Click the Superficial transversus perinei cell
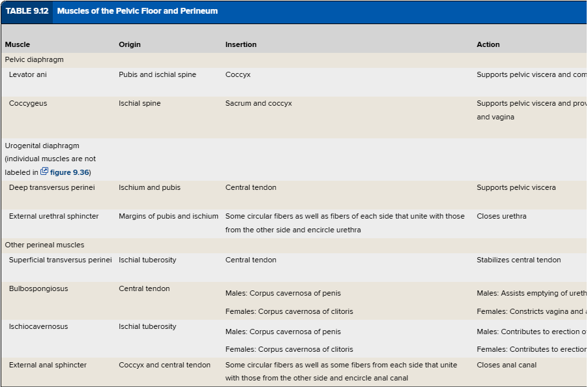588x387 pixels. (x=61, y=260)
